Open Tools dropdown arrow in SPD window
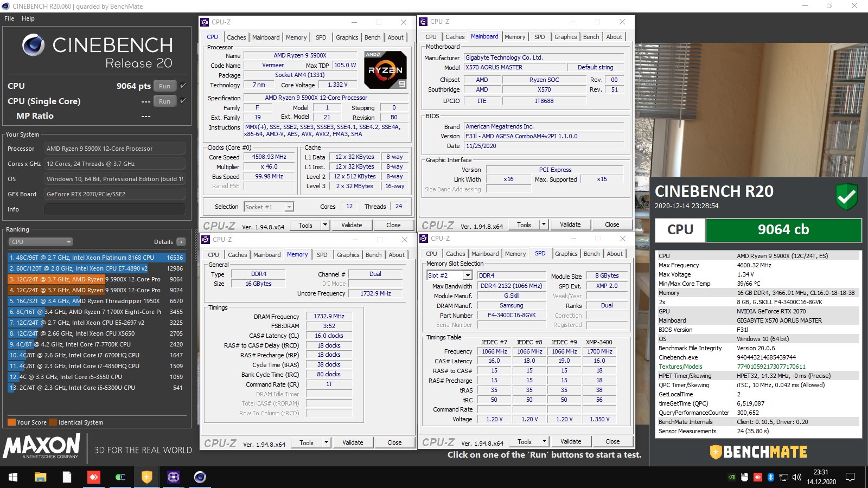 (x=545, y=441)
